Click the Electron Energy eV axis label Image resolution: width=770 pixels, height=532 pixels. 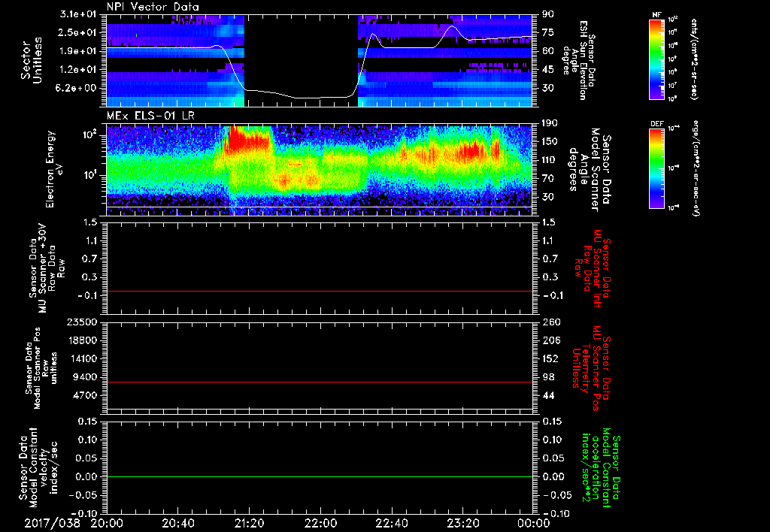click(56, 170)
